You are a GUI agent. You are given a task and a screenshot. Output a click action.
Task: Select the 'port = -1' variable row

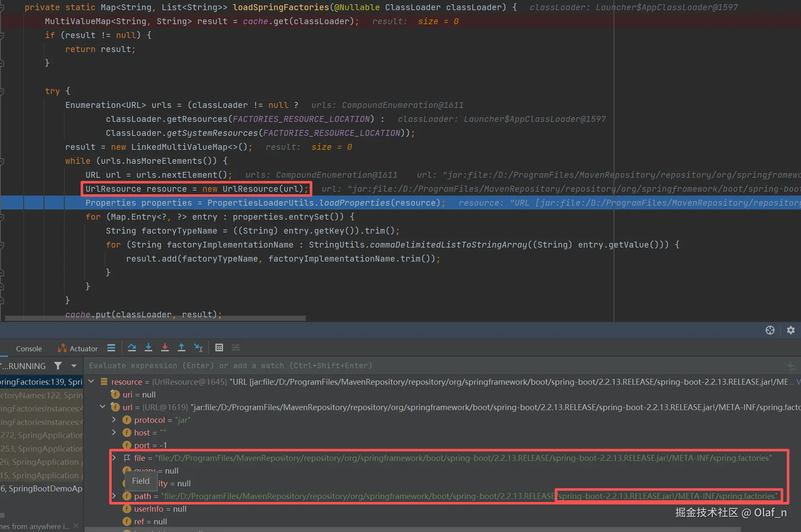(442, 445)
